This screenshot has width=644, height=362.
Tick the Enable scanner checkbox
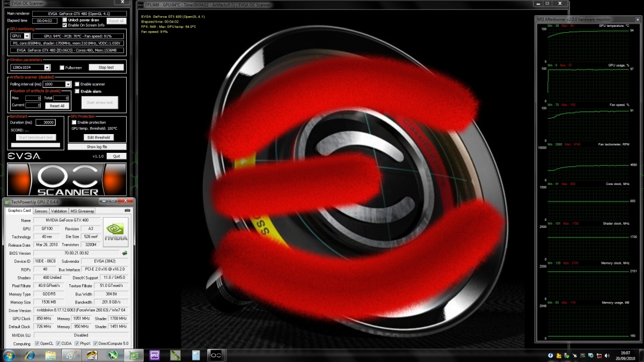[x=77, y=84]
